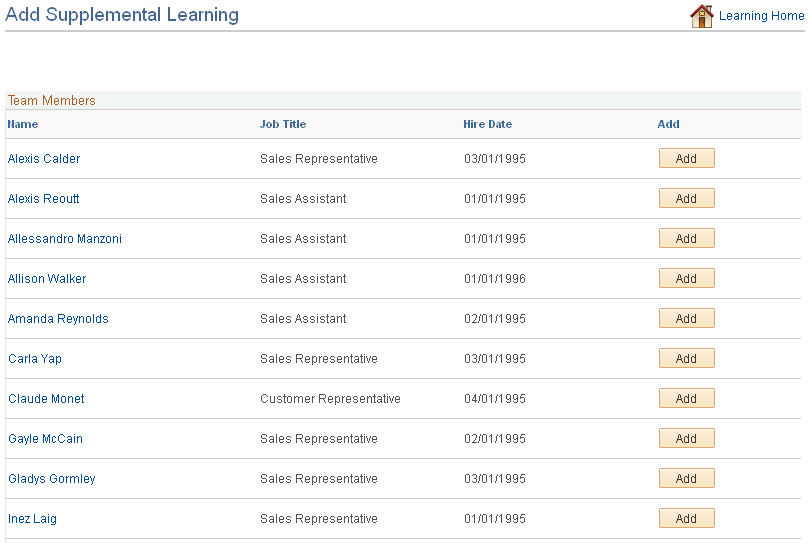Click Add button in Alexis Reoutt row
808x543 pixels.
pos(686,198)
